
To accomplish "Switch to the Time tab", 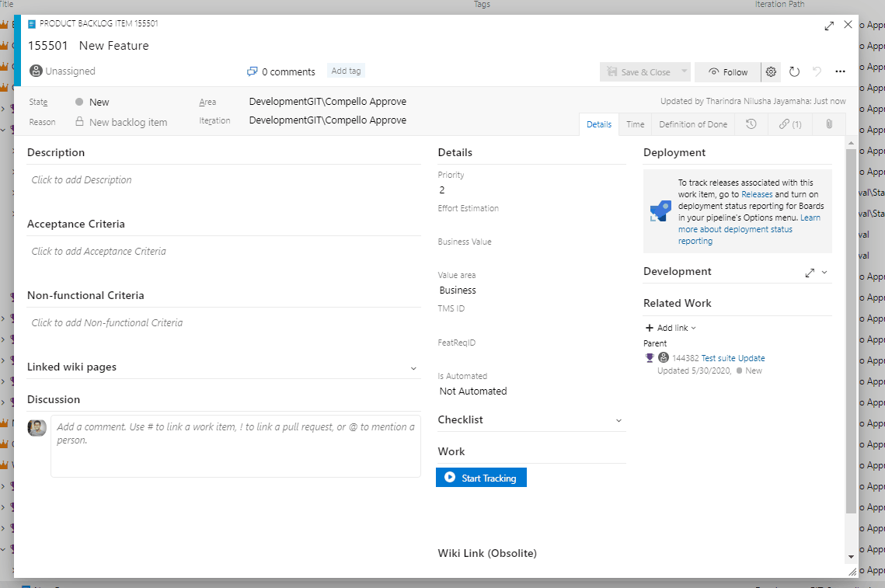I will point(635,124).
